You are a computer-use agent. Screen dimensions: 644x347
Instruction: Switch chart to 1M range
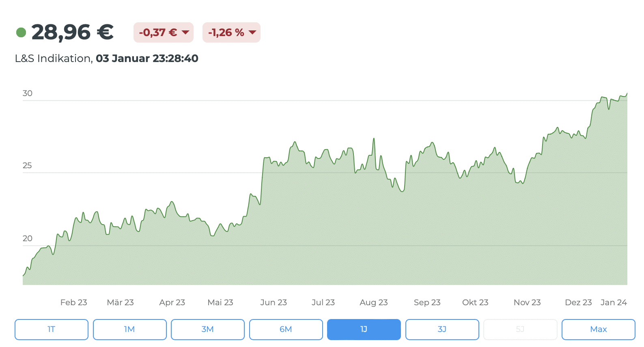pyautogui.click(x=130, y=329)
